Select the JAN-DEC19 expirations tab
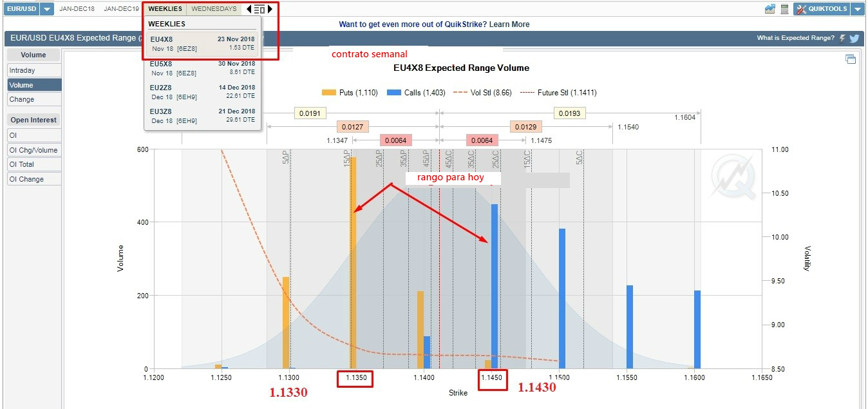The height and width of the screenshot is (409, 868). tap(121, 9)
